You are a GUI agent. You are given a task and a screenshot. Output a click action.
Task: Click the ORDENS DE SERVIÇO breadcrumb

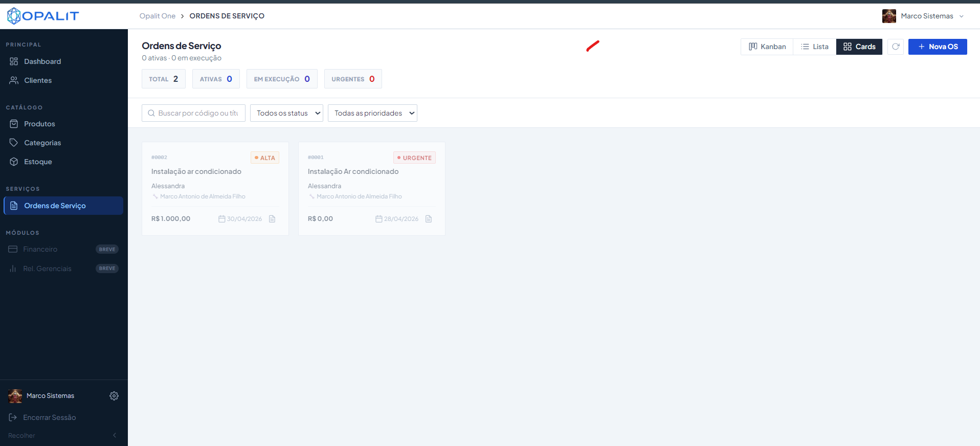(x=227, y=16)
